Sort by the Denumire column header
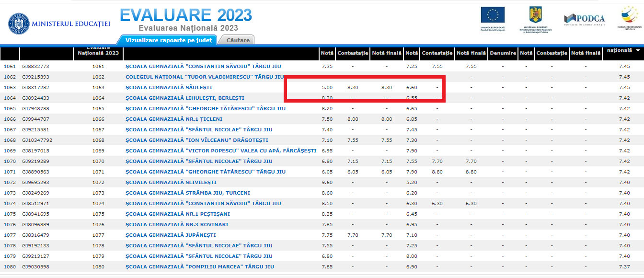This screenshot has height=278, width=644. point(503,53)
